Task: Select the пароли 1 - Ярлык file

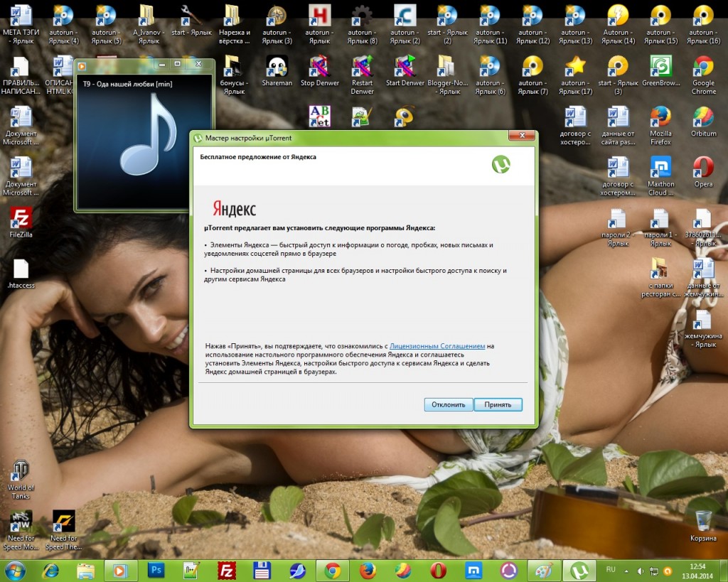Action: pyautogui.click(x=660, y=227)
